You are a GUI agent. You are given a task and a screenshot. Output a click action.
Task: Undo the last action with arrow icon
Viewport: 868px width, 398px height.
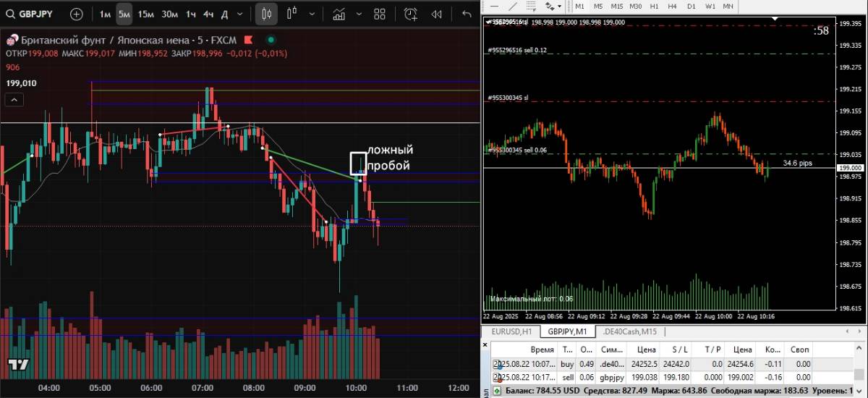tap(467, 14)
